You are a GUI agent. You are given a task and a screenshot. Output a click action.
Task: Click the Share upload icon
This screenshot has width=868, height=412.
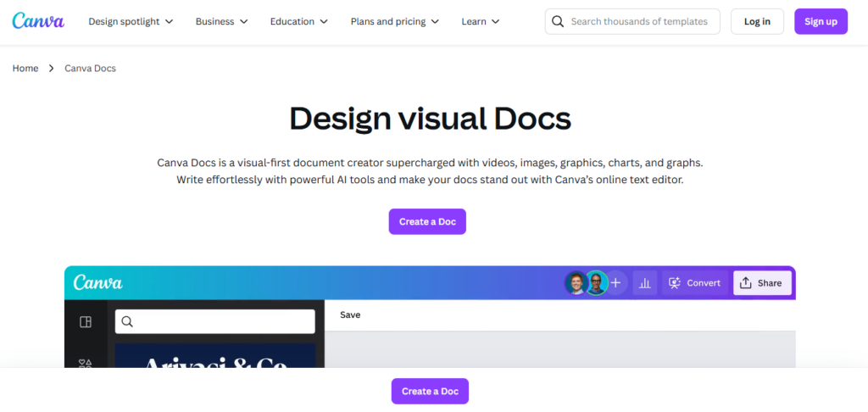(x=746, y=283)
